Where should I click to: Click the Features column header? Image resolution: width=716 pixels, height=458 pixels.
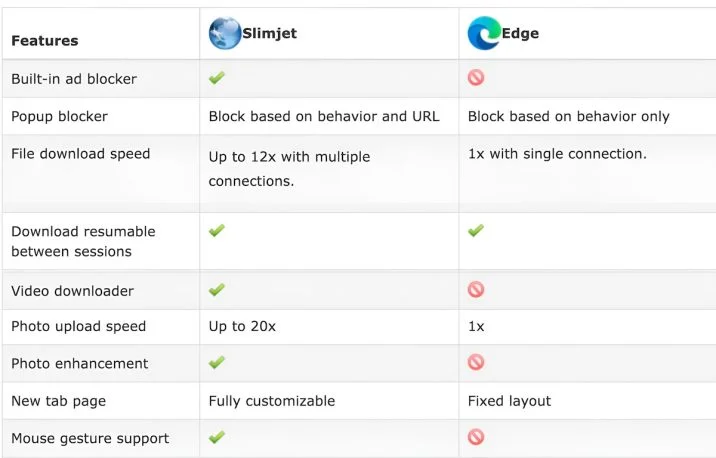pos(44,41)
